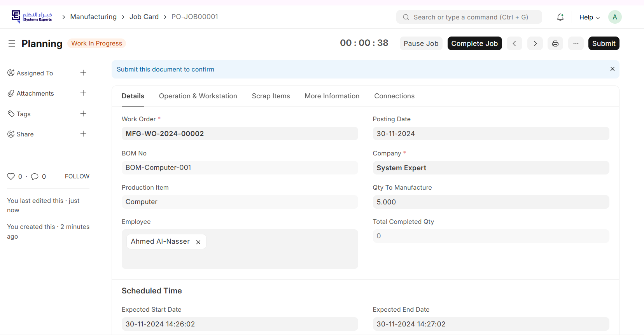
Task: Add an attachment with plus icon
Action: point(83,93)
